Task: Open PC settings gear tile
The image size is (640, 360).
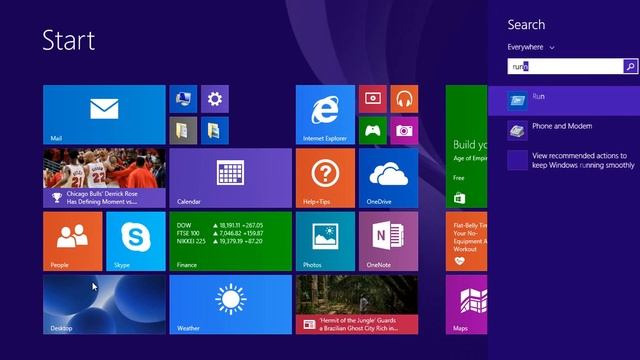Action: 215,99
